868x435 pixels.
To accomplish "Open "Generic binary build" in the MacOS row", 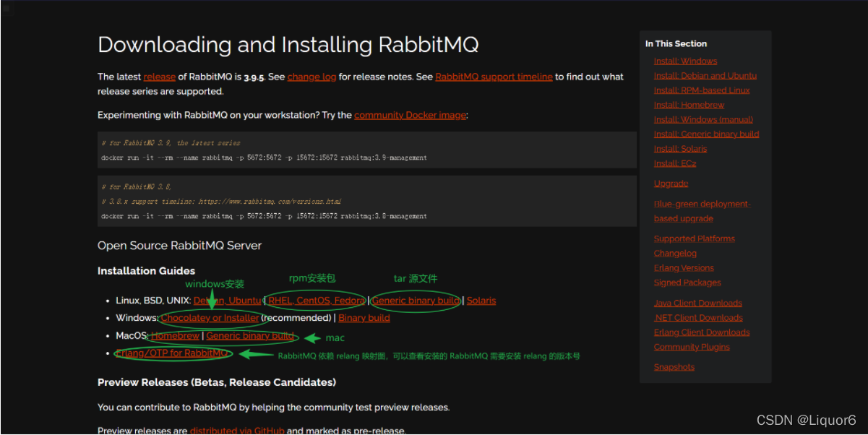I will point(250,336).
